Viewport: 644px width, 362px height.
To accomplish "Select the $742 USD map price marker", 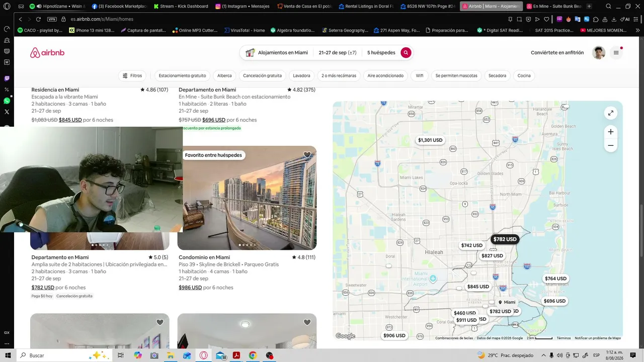I will (471, 245).
